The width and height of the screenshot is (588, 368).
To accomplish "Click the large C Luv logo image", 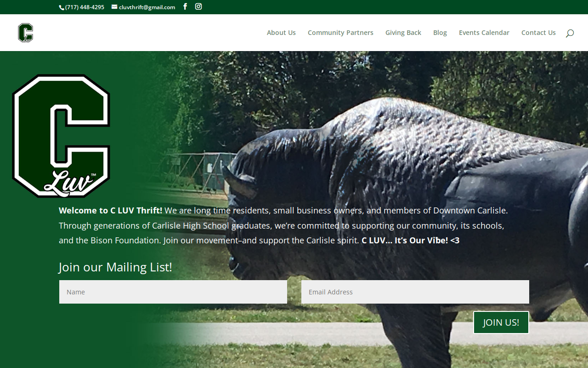I will pyautogui.click(x=61, y=136).
